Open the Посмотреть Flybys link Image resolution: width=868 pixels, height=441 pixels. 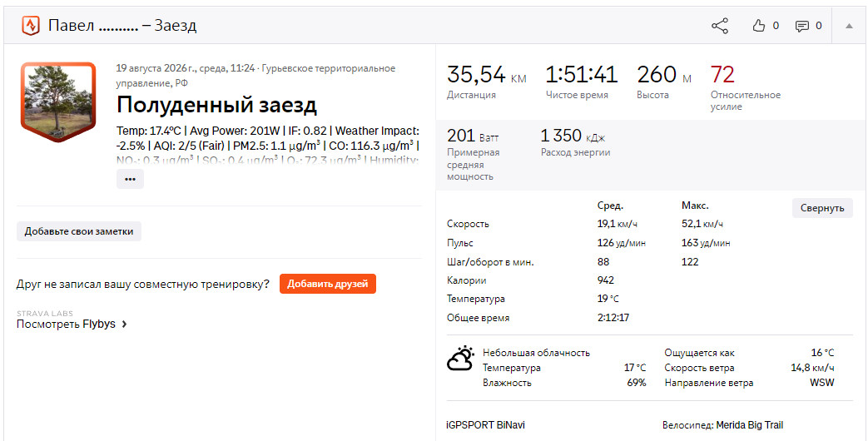point(66,325)
